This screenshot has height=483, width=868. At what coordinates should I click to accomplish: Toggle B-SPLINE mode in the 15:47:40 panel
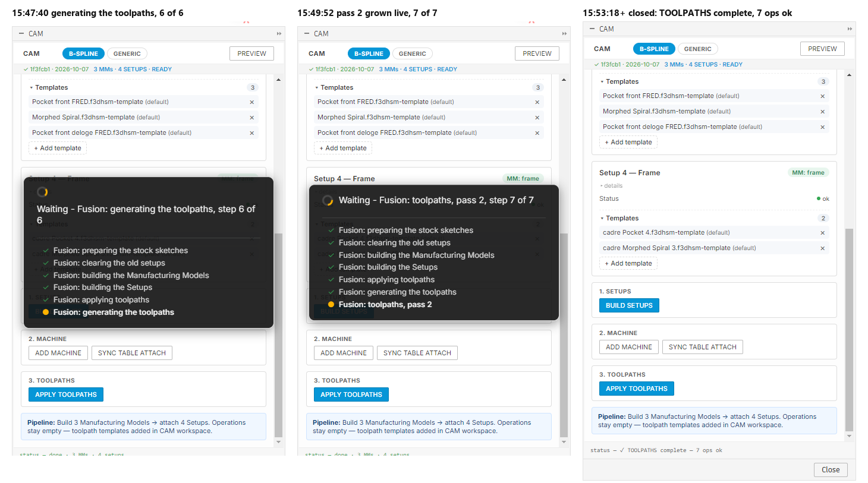(83, 53)
